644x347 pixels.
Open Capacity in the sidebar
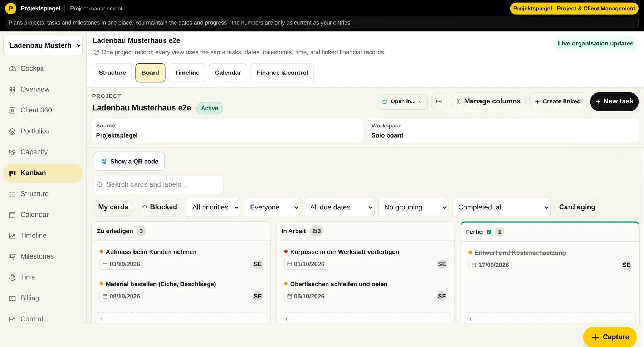point(43,152)
